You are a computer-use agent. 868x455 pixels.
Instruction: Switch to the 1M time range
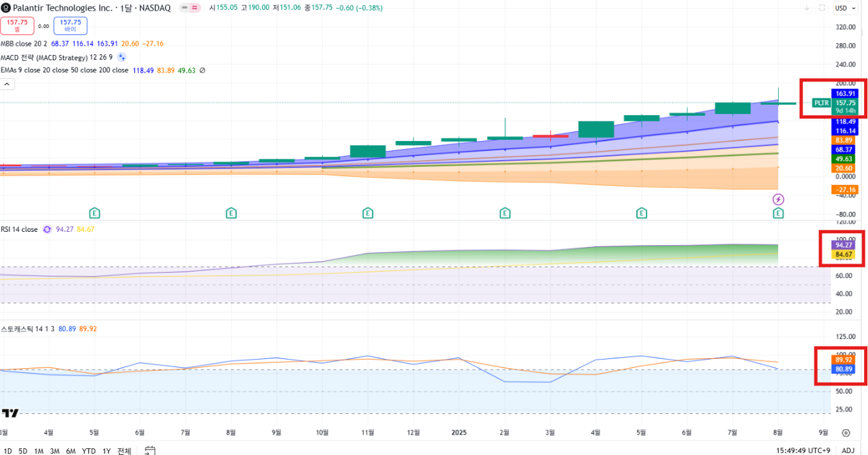[39, 451]
